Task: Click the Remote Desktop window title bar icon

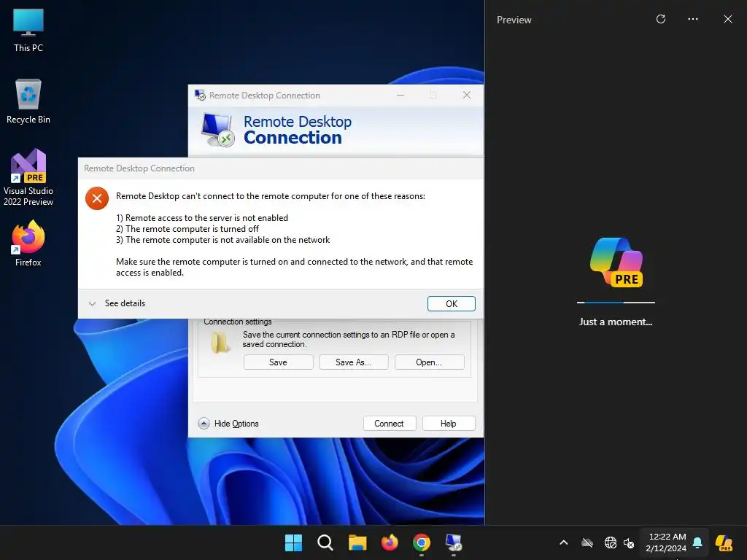Action: 200,96
